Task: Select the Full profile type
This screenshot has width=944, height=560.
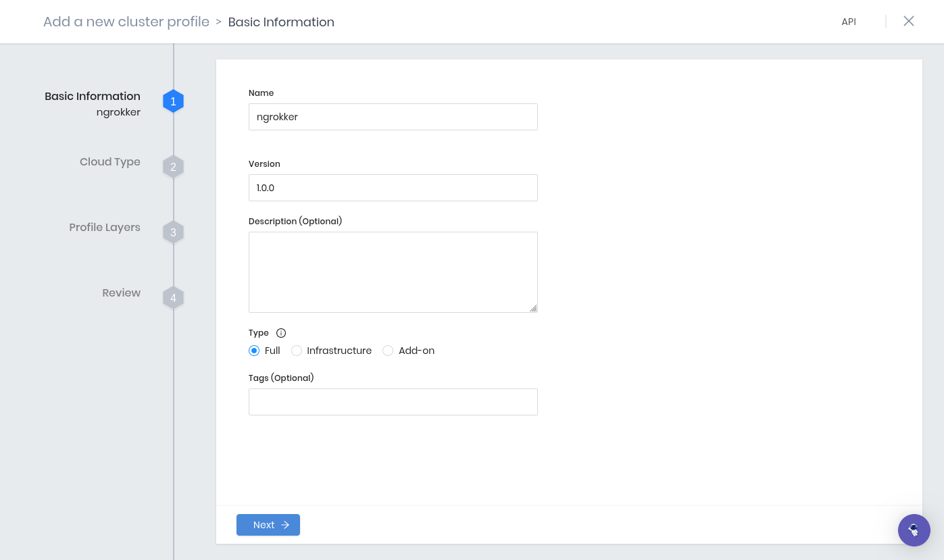Action: (254, 351)
